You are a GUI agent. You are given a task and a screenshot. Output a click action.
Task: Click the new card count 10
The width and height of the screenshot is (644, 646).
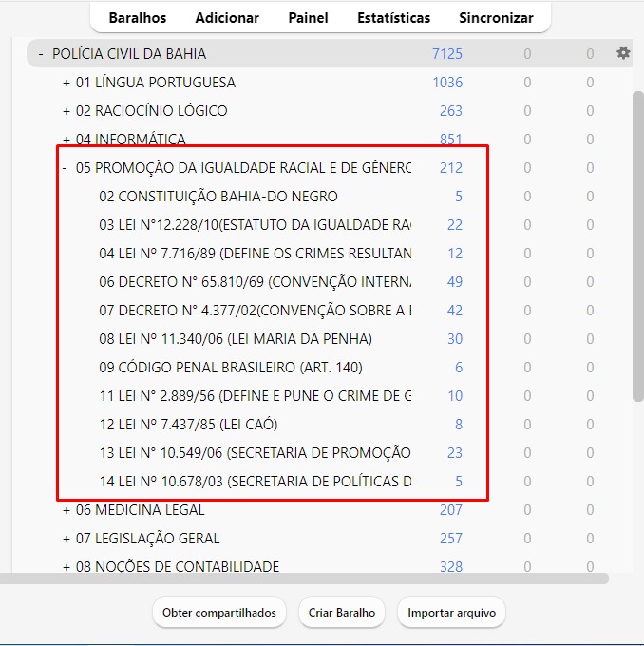pos(455,395)
